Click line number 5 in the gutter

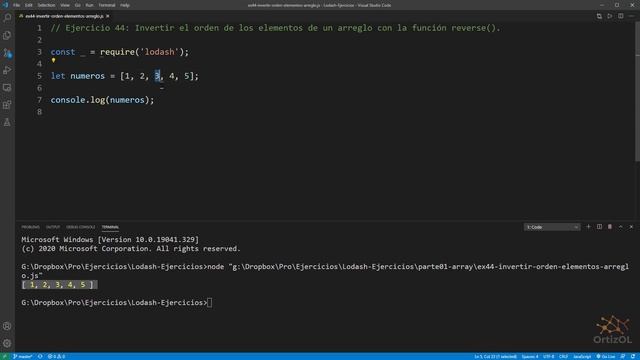pos(39,76)
